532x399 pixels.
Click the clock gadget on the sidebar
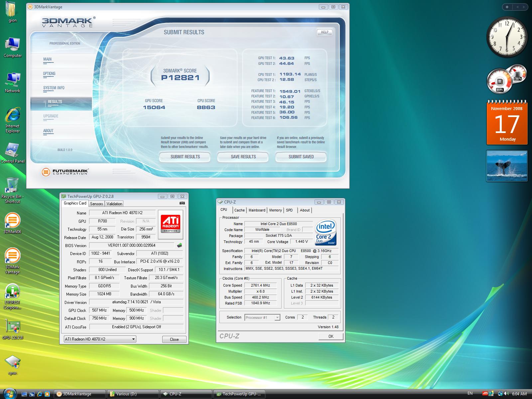pyautogui.click(x=507, y=37)
